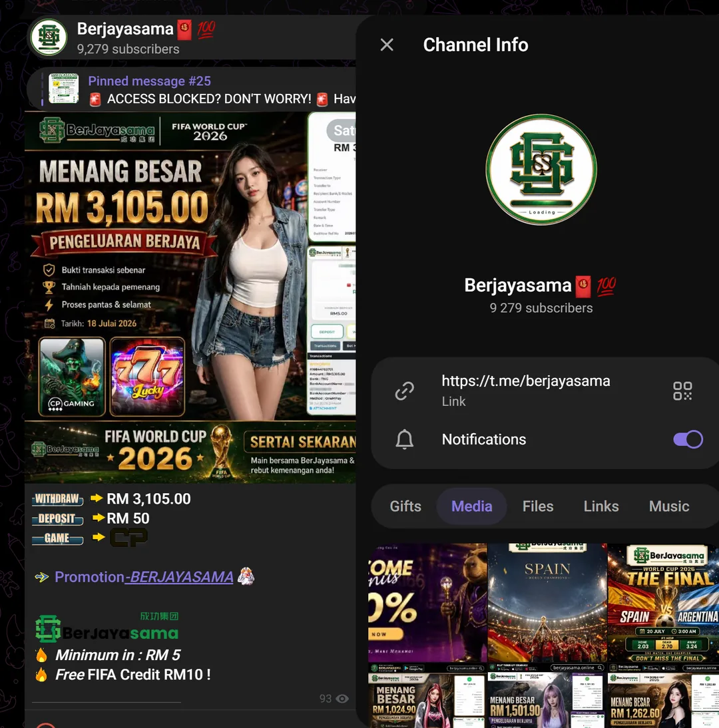Open the Spain world champions media thumbnail
The width and height of the screenshot is (719, 728).
(547, 603)
